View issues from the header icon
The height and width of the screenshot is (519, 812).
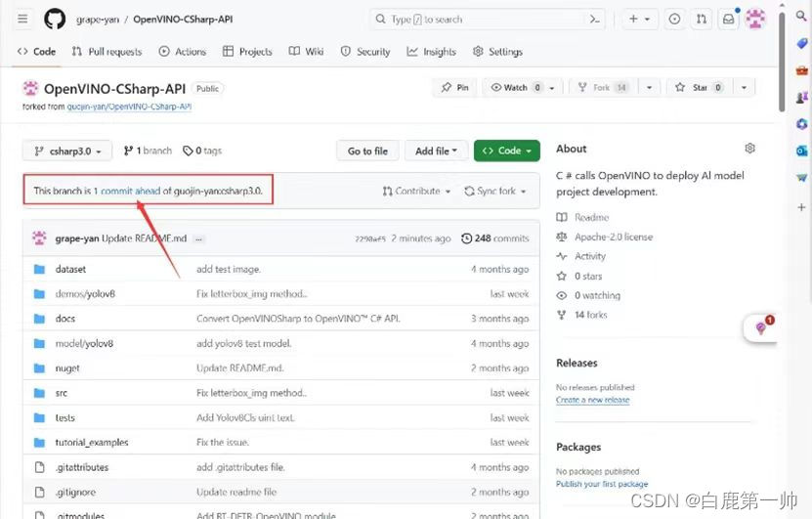click(675, 20)
